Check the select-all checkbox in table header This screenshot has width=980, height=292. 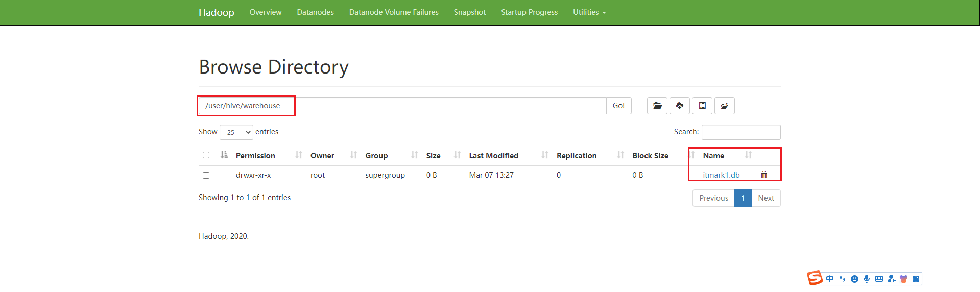pyautogui.click(x=206, y=155)
